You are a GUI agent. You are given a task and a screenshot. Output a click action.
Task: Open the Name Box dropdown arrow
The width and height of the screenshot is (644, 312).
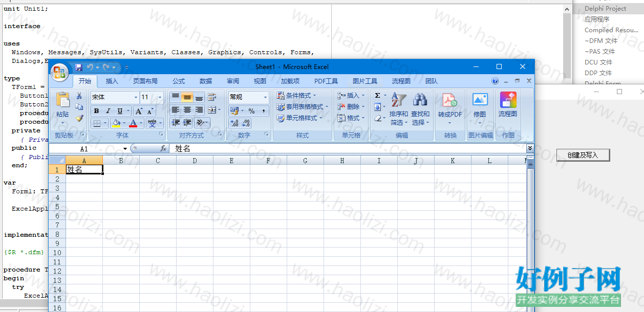click(125, 149)
